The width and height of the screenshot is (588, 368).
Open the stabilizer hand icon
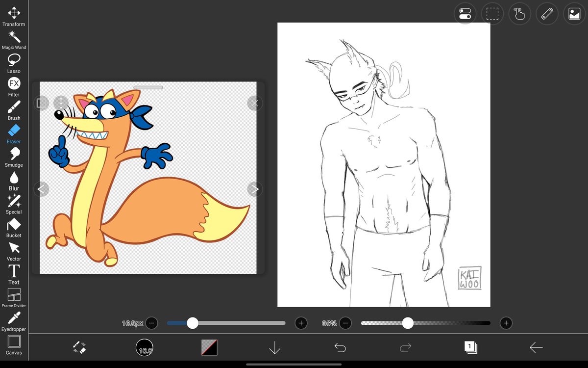coord(519,14)
